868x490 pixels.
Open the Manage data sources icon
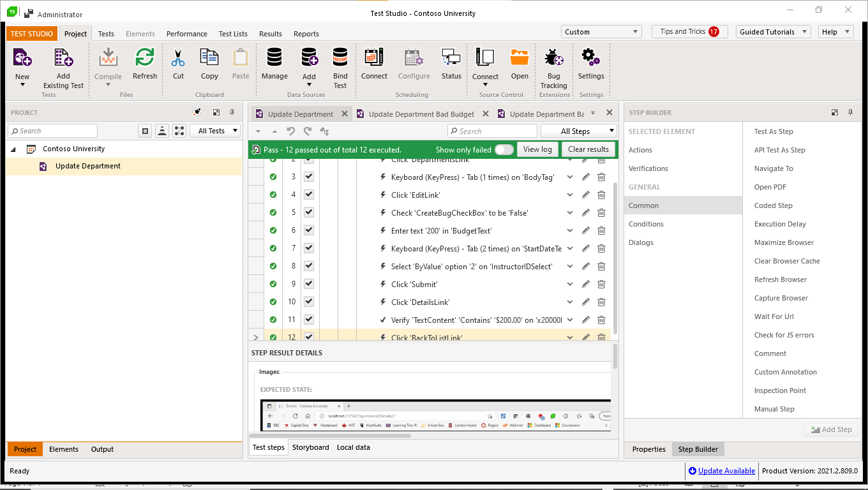(274, 66)
